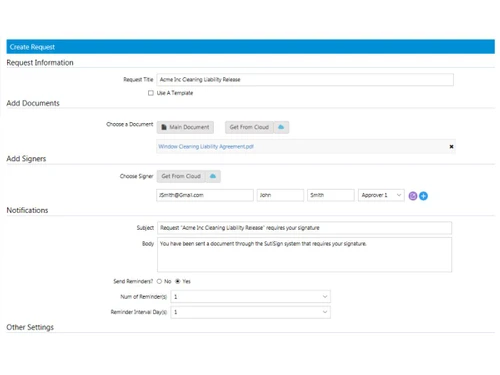This screenshot has width=500, height=375.
Task: Click the cloud icon next to document Get From Cloud
Action: [281, 127]
